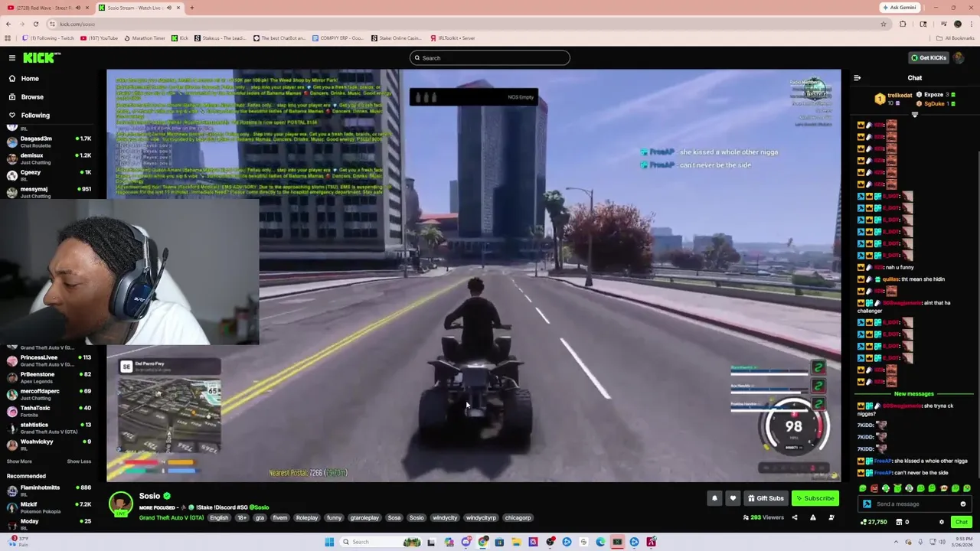Open the PrBeenstone channel in the sidebar
Image resolution: width=980 pixels, height=551 pixels.
coord(47,377)
